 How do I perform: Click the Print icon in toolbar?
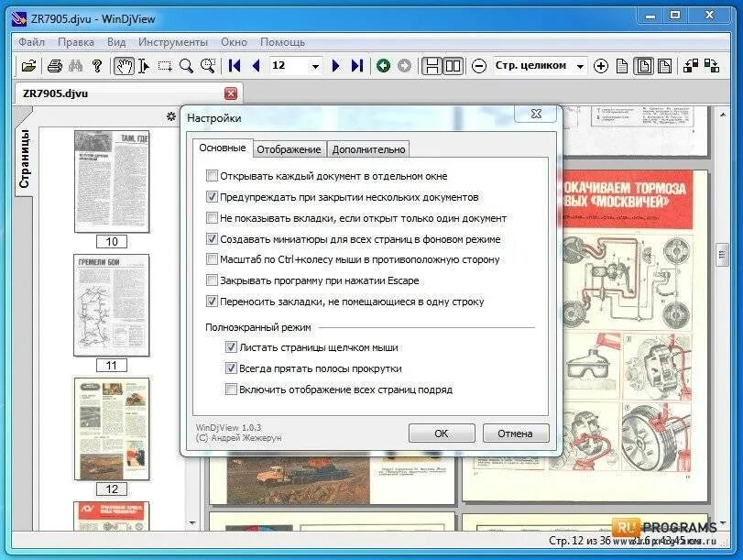[54, 65]
